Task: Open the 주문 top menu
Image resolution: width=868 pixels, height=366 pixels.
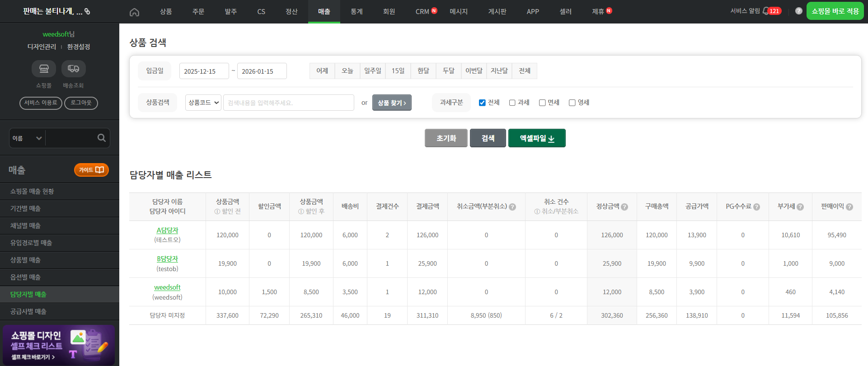Action: (x=198, y=11)
